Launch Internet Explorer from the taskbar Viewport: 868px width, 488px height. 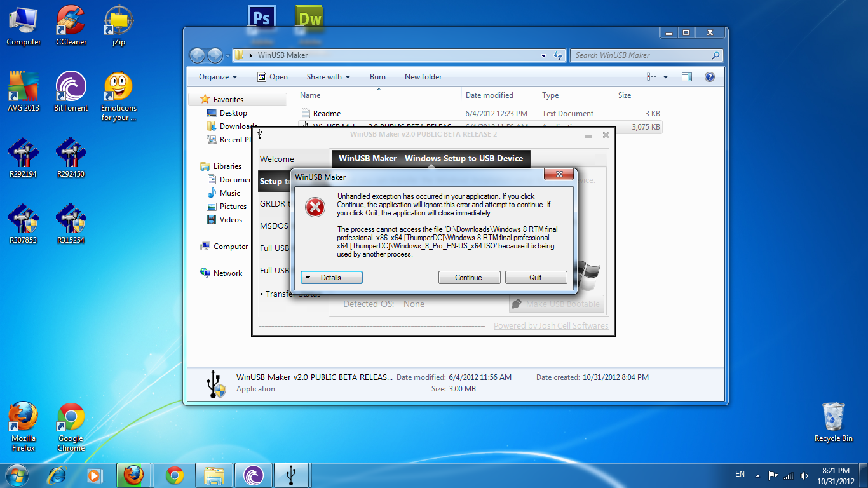click(x=57, y=475)
